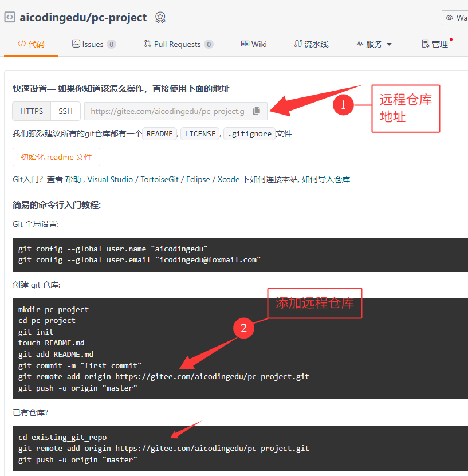
Task: Click the copy icon beside the repository URL
Action: pyautogui.click(x=256, y=111)
